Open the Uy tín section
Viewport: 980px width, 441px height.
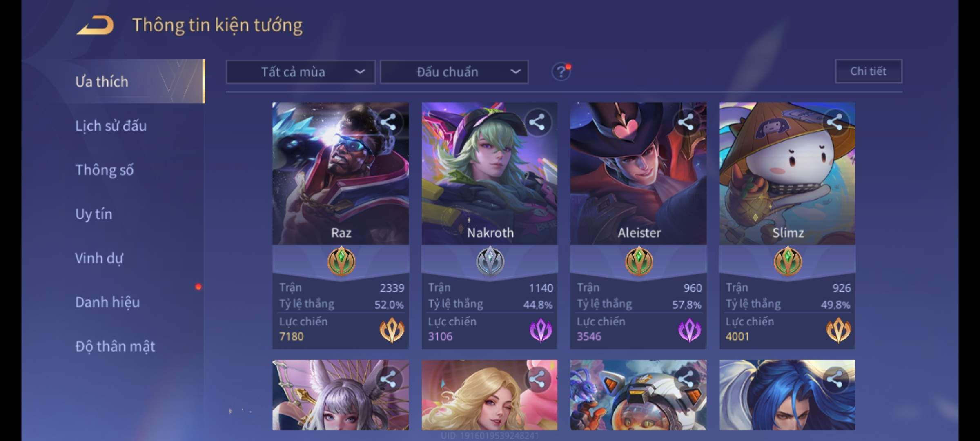(x=94, y=214)
